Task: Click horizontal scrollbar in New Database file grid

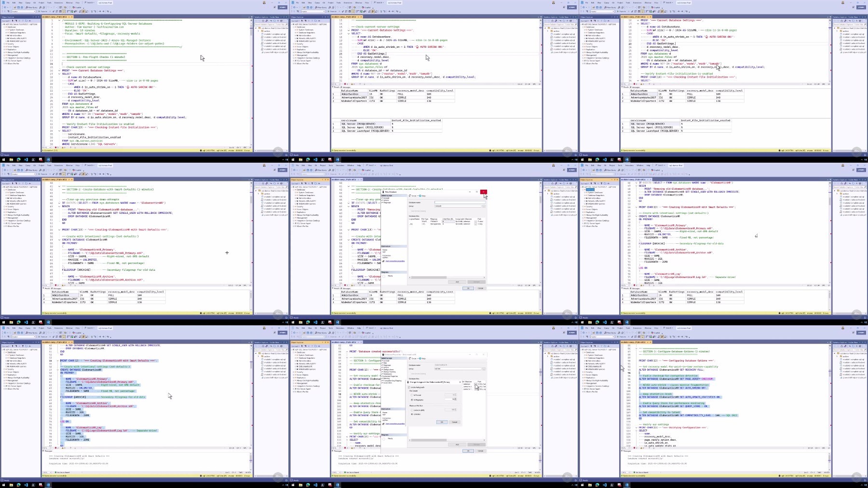Action: [447, 278]
